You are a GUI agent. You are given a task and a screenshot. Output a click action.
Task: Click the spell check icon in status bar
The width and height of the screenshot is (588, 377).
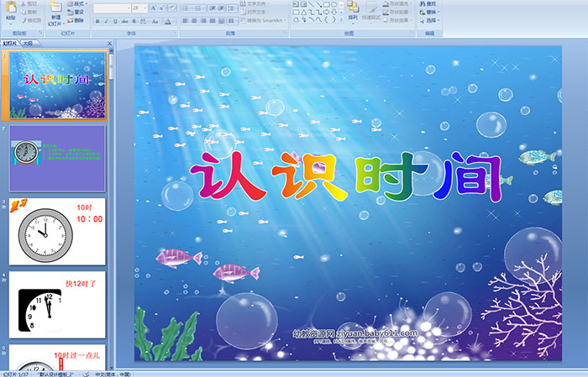click(86, 374)
